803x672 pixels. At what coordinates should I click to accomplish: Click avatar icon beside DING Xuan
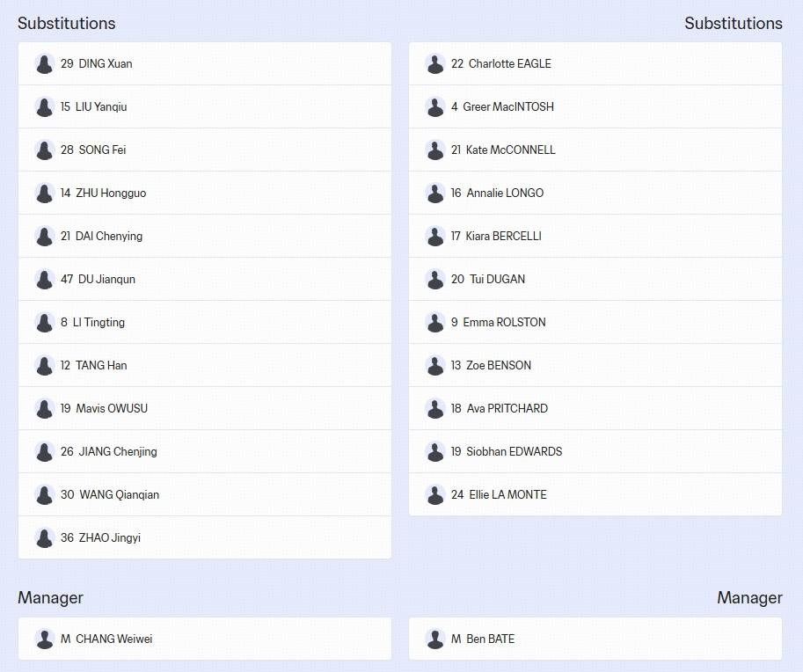pyautogui.click(x=45, y=64)
